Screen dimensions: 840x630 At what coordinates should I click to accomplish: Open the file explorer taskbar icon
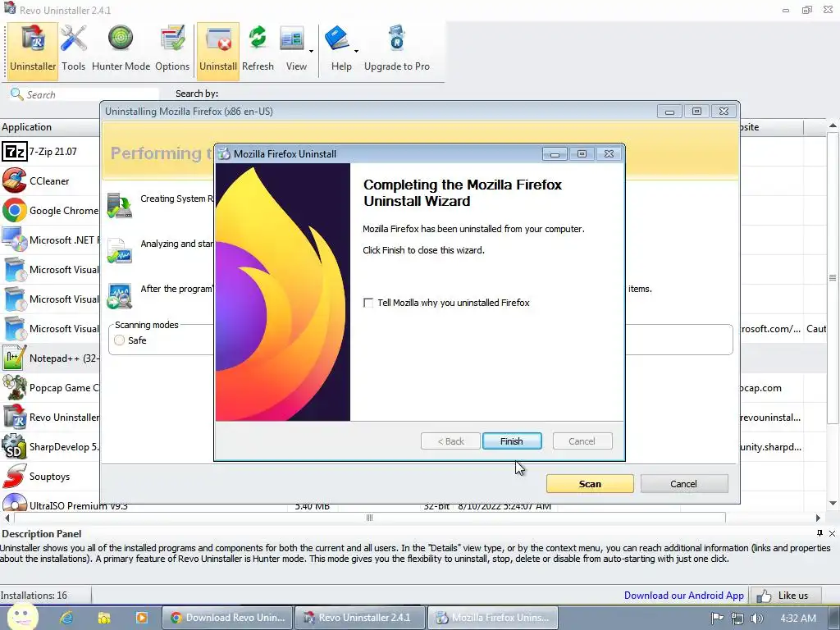pos(104,618)
